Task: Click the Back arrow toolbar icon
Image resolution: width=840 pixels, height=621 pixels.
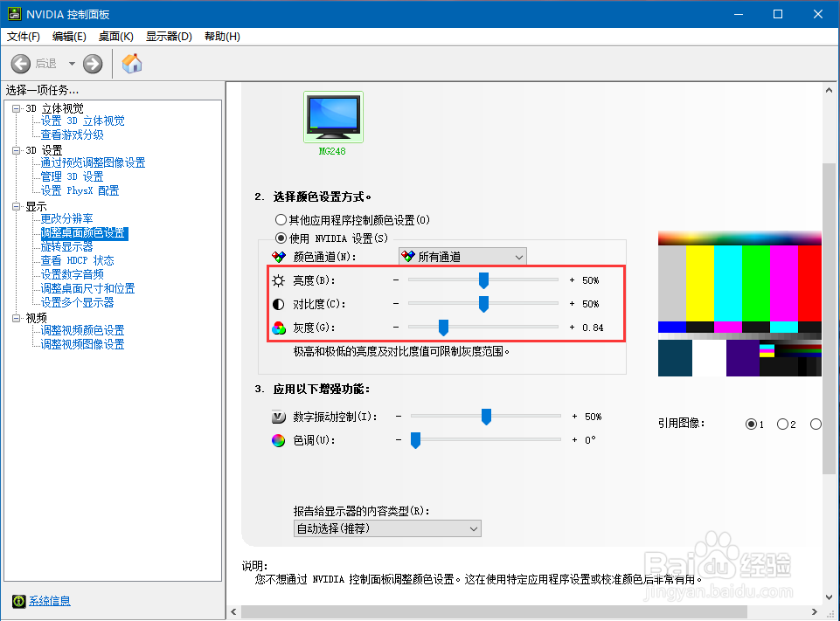Action: [x=21, y=64]
